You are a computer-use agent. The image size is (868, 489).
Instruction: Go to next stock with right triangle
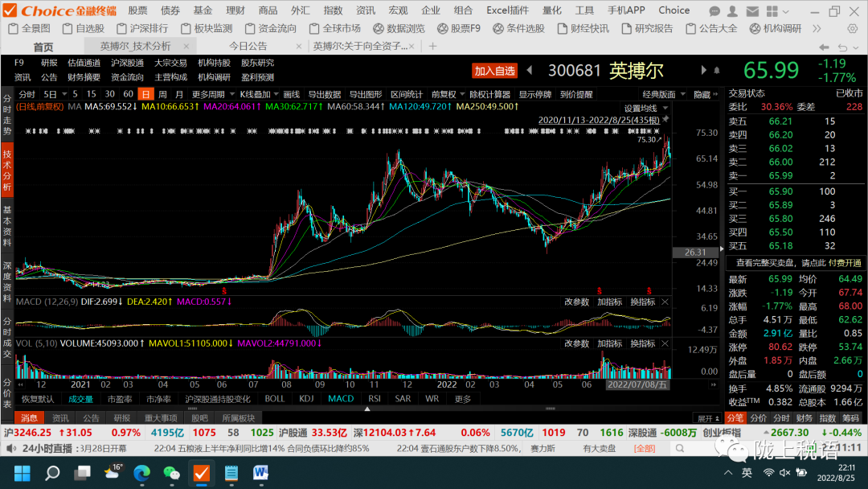click(x=703, y=70)
